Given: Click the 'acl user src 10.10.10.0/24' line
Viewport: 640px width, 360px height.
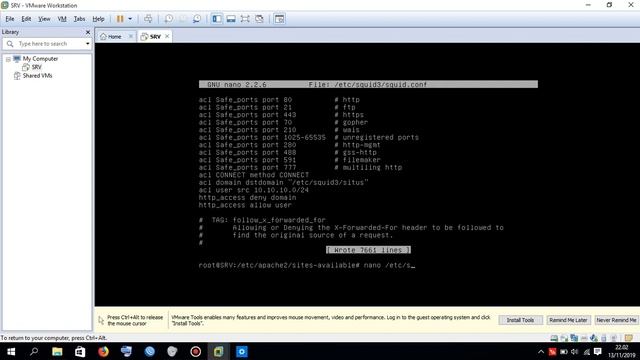Looking at the screenshot, I should tap(253, 190).
